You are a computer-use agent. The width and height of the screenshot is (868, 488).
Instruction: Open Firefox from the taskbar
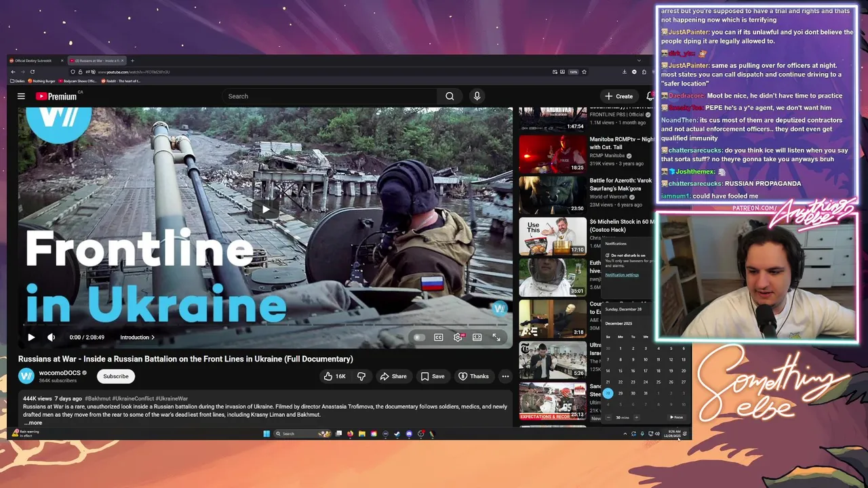[350, 434]
